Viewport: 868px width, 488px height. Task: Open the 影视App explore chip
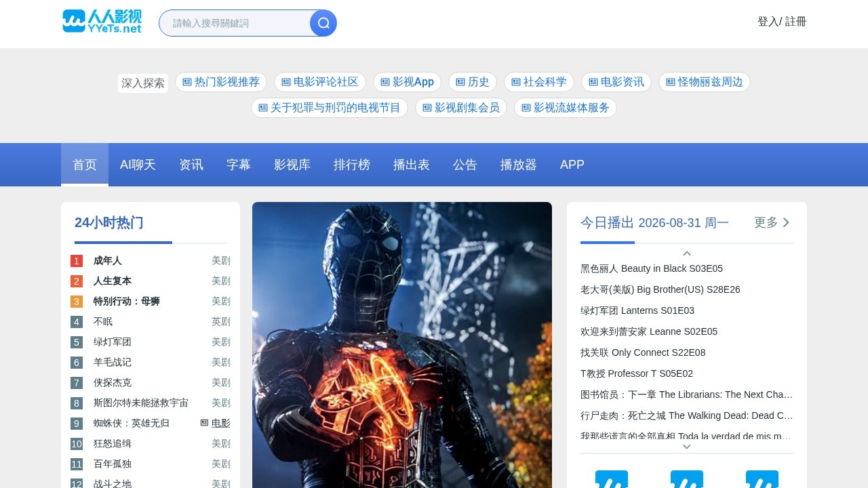(407, 82)
